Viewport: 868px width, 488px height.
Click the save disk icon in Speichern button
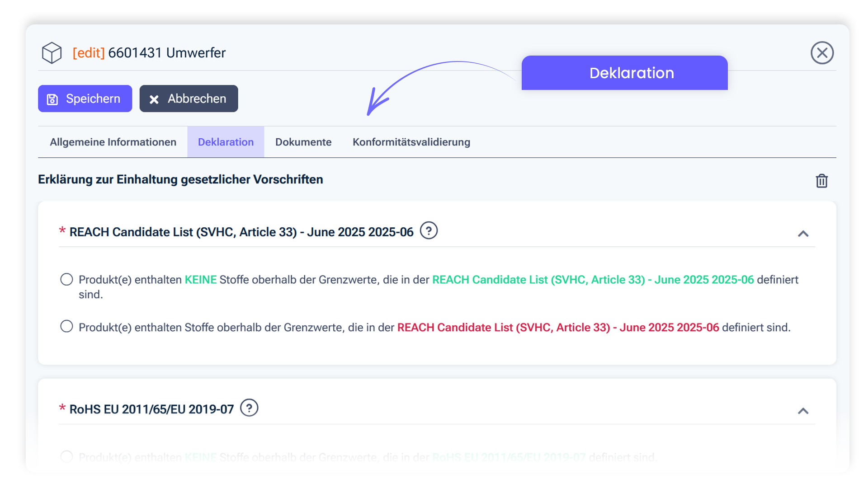click(52, 99)
